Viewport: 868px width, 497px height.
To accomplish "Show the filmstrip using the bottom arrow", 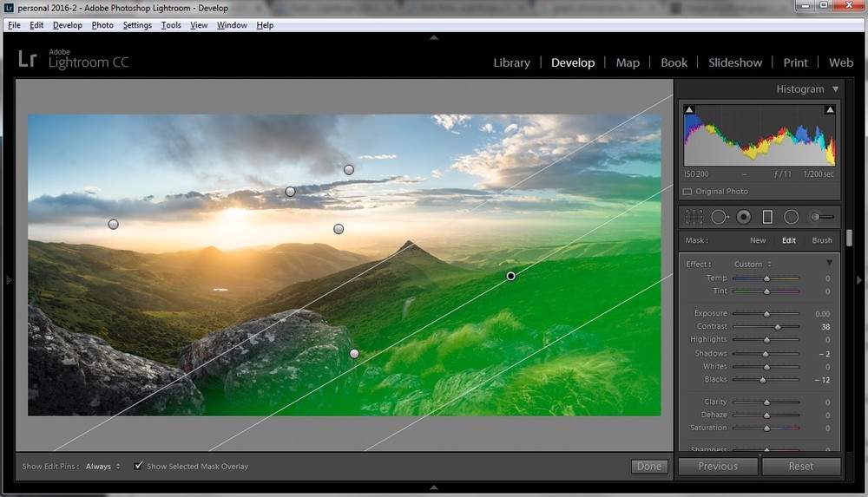I will click(x=434, y=487).
